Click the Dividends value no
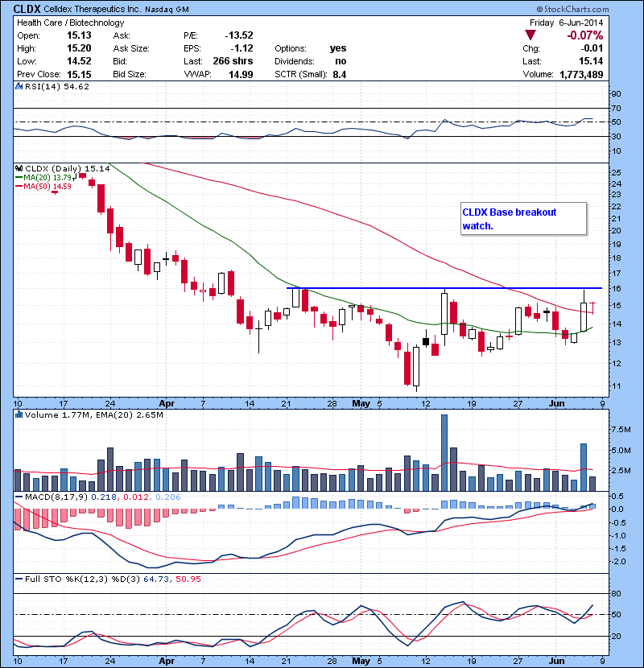 (341, 61)
